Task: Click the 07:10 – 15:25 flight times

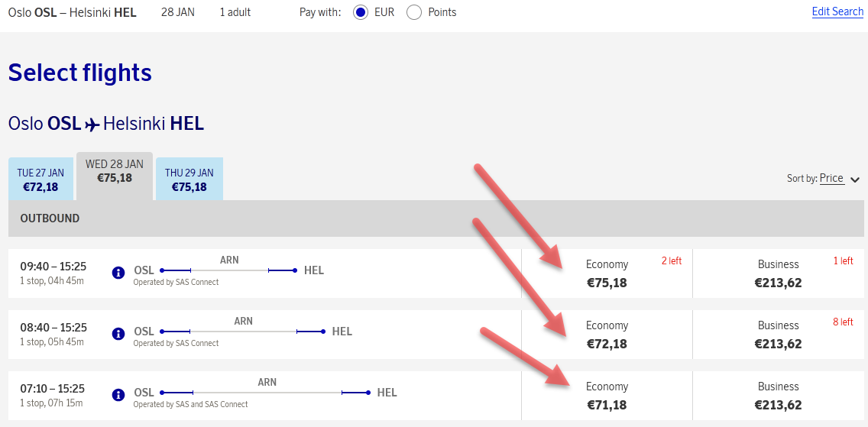Action: (52, 389)
